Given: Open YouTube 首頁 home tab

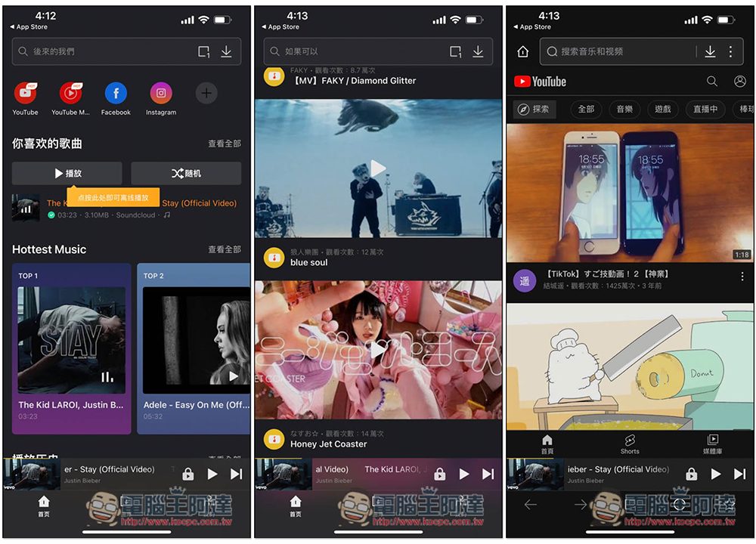Looking at the screenshot, I should (547, 444).
